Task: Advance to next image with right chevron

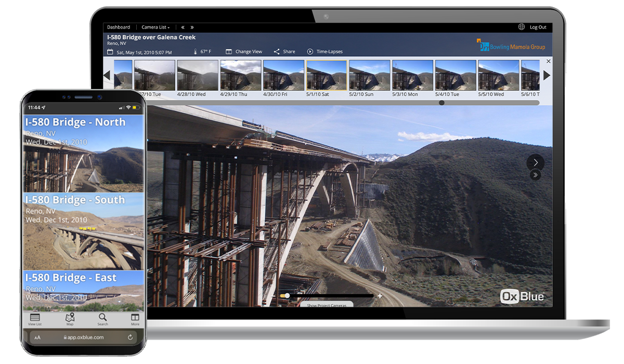Action: 535,162
